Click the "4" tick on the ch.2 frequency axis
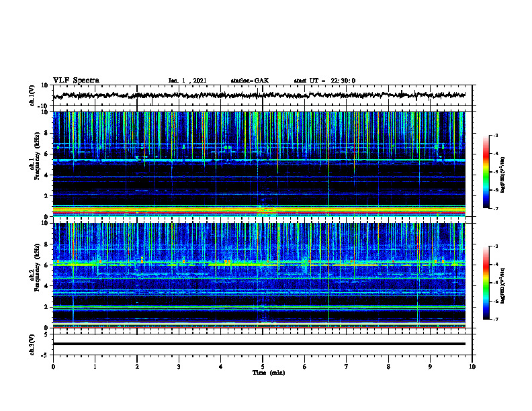Viewport: 532px width, 411px height. point(47,286)
